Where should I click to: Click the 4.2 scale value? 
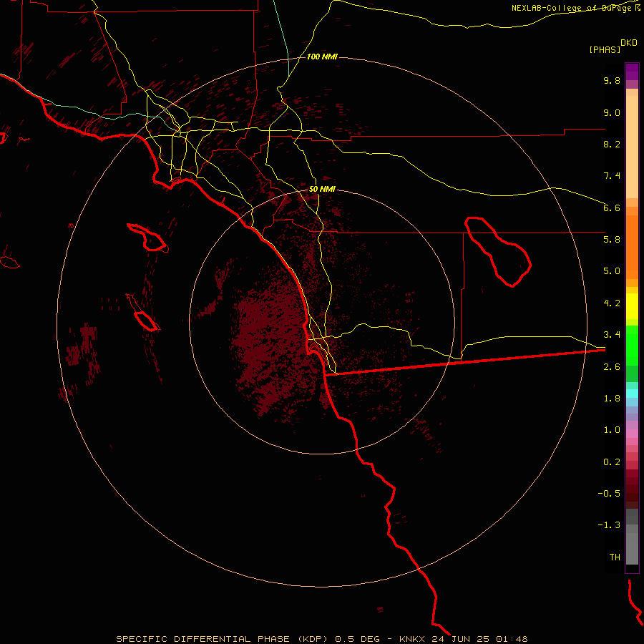point(612,303)
